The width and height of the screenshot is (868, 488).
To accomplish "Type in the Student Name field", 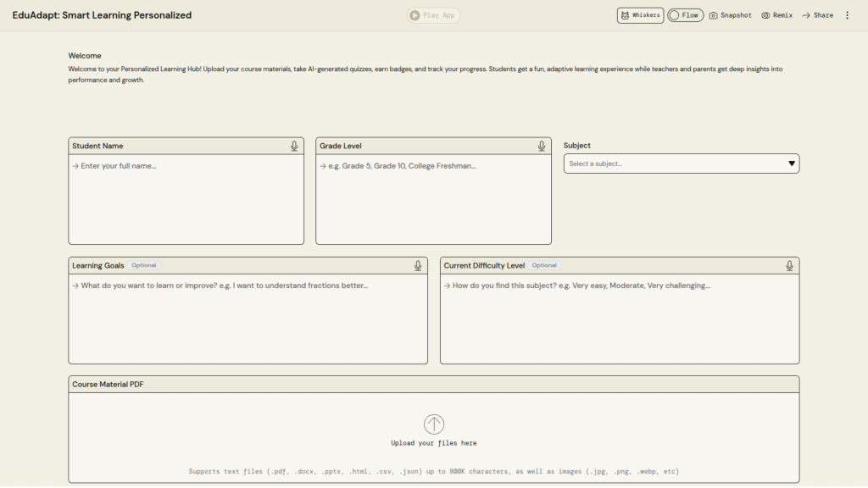I will [186, 199].
